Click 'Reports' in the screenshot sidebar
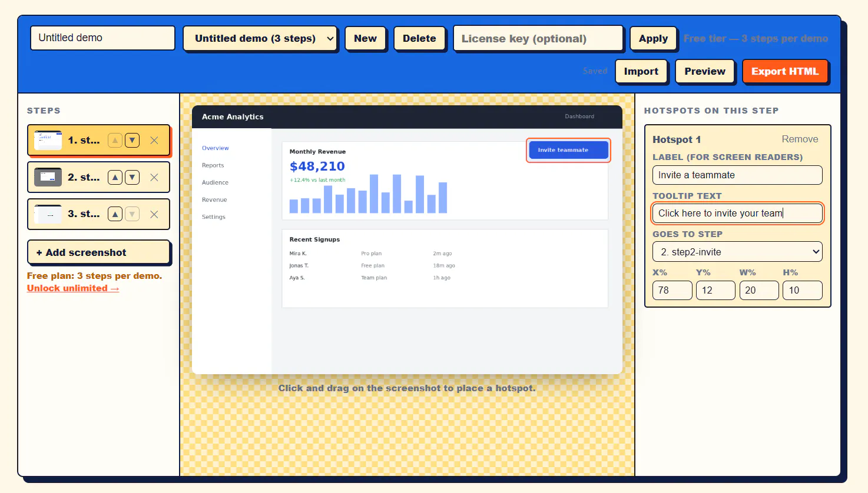This screenshot has width=868, height=493. pos(213,165)
